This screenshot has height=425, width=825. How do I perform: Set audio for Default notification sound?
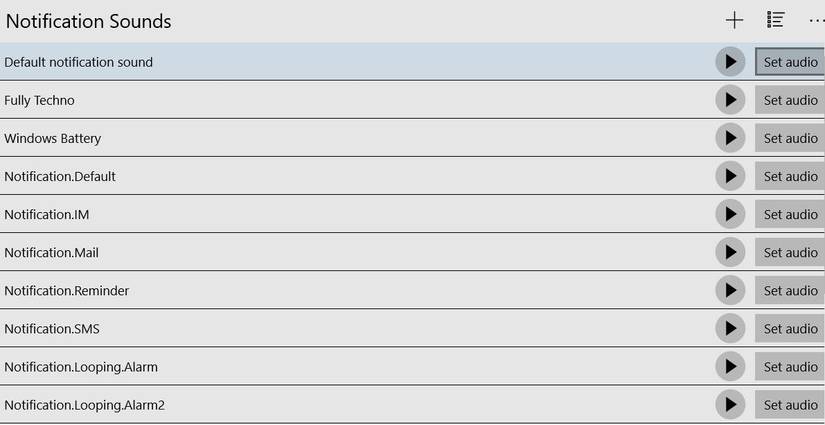[x=790, y=62]
